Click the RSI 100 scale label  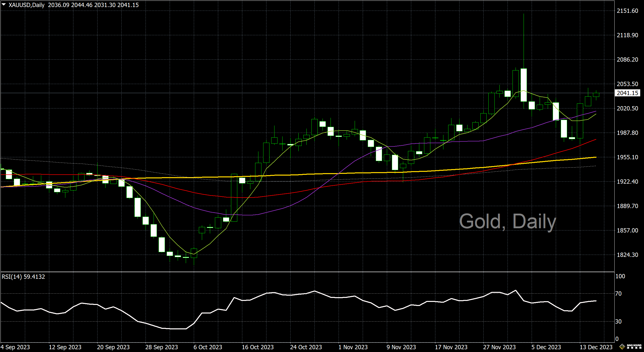point(620,276)
